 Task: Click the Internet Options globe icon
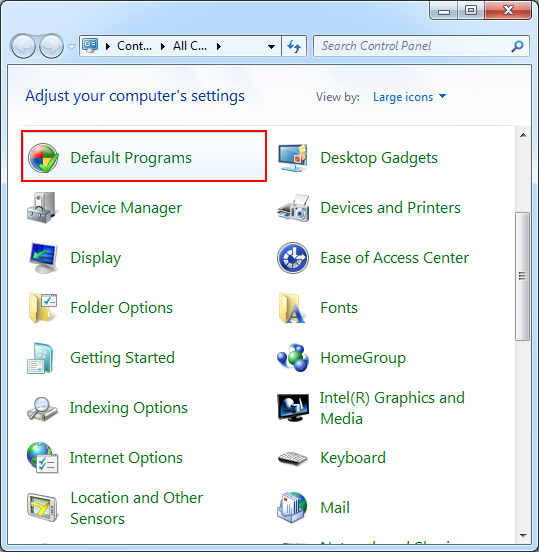(x=42, y=458)
